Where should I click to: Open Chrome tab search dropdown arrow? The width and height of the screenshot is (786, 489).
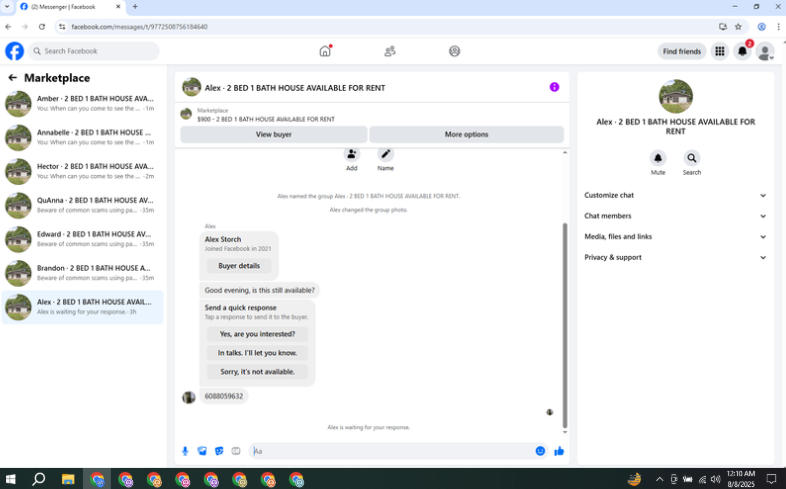click(x=7, y=7)
